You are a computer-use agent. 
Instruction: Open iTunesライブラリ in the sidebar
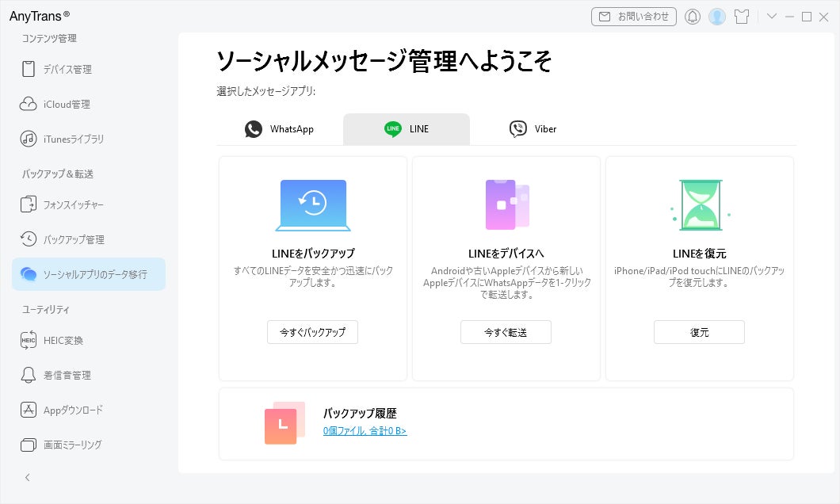(x=89, y=139)
